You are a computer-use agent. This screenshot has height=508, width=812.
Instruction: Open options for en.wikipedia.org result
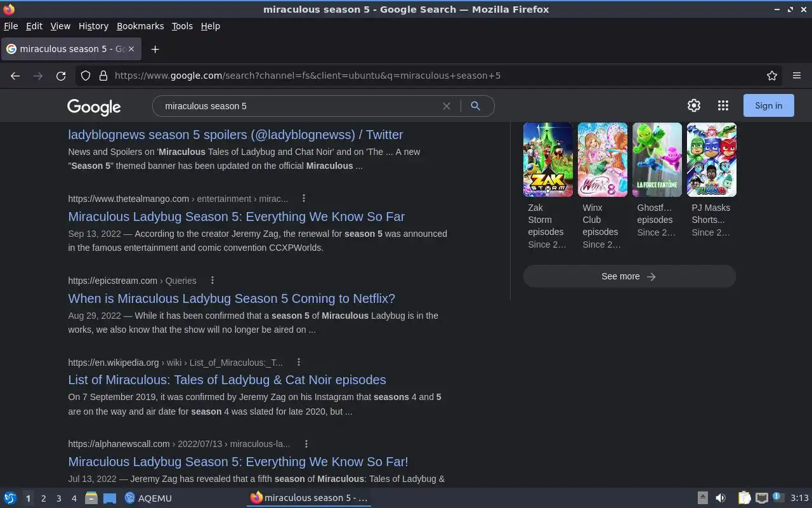click(x=299, y=363)
